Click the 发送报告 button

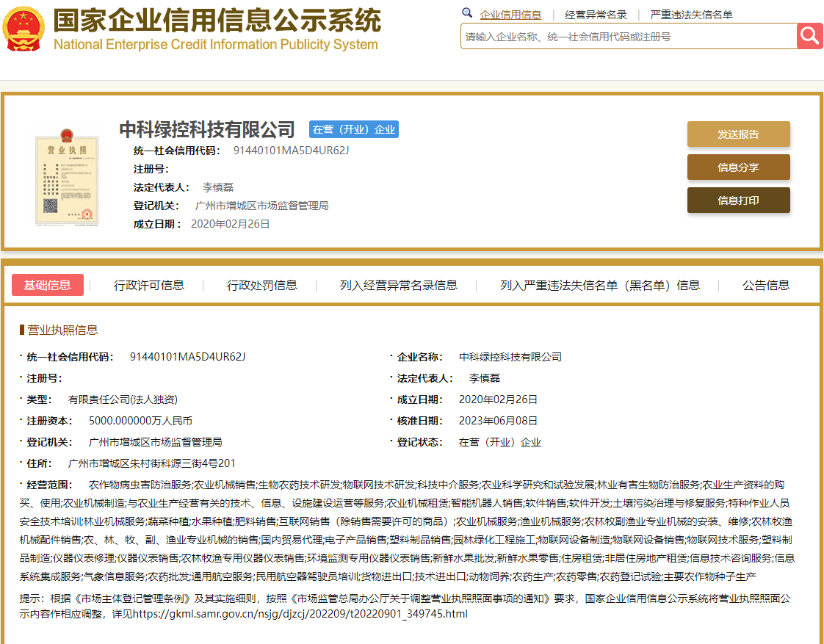(x=738, y=134)
